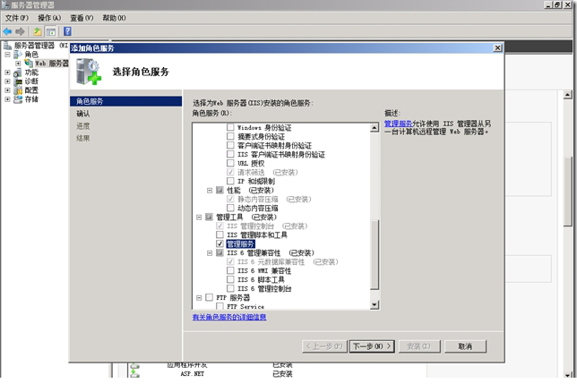Select the FTP Service list item label
577x392 pixels.
tap(245, 306)
